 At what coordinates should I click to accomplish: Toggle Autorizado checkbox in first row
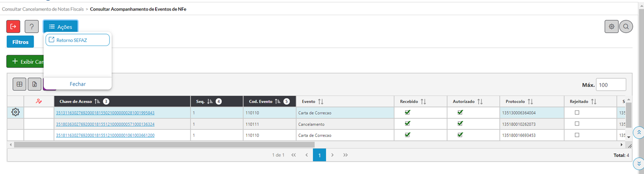coord(460,112)
